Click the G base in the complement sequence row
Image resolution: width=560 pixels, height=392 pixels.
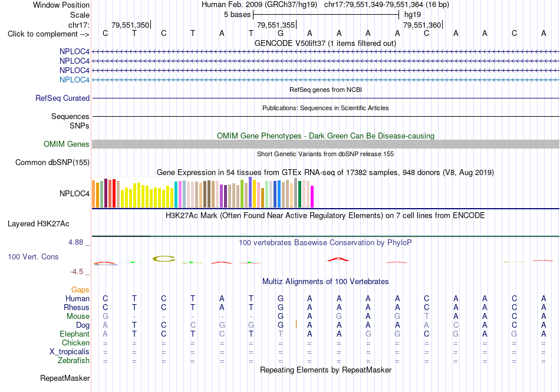coord(281,33)
